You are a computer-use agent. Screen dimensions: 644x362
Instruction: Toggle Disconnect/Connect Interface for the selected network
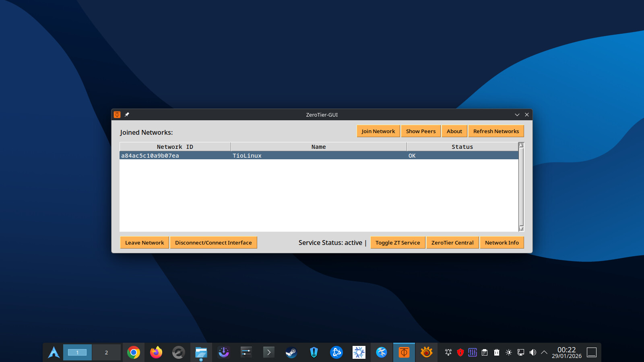[213, 243]
